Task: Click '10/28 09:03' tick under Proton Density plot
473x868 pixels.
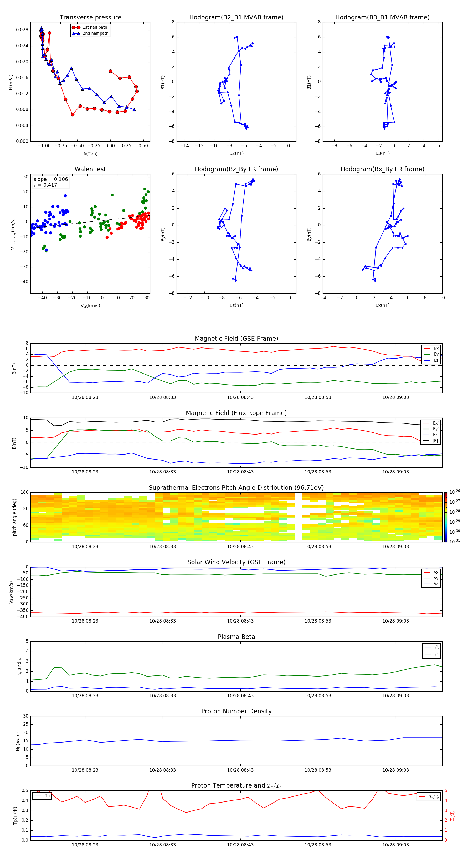Action: pos(395,770)
